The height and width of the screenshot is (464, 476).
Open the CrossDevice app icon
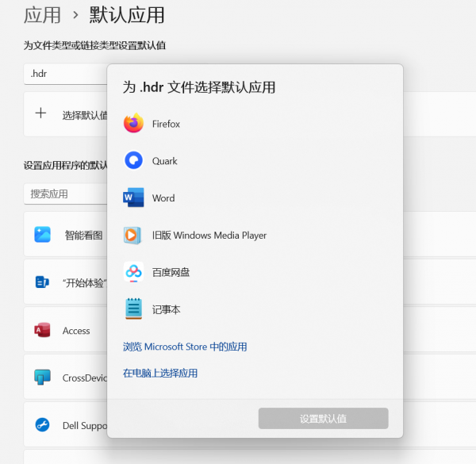42,378
